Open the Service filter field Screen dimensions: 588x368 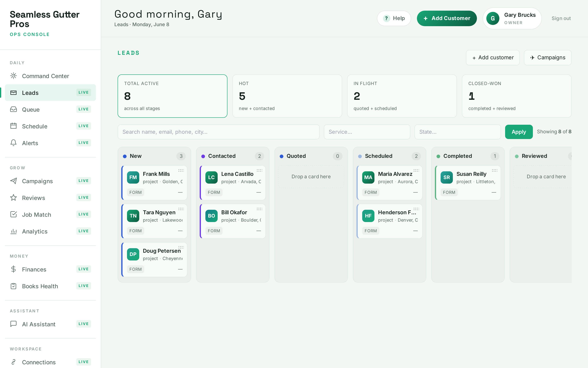coord(367,132)
